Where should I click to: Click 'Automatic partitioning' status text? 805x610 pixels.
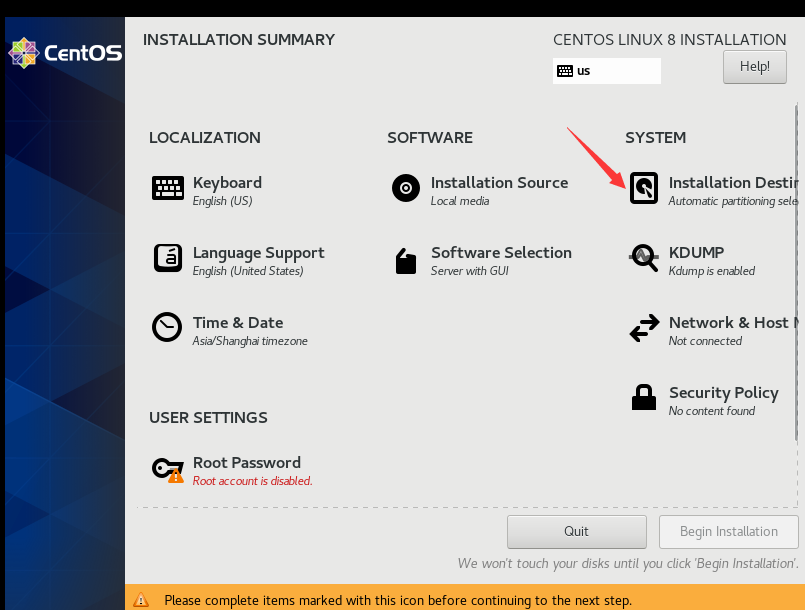(733, 201)
